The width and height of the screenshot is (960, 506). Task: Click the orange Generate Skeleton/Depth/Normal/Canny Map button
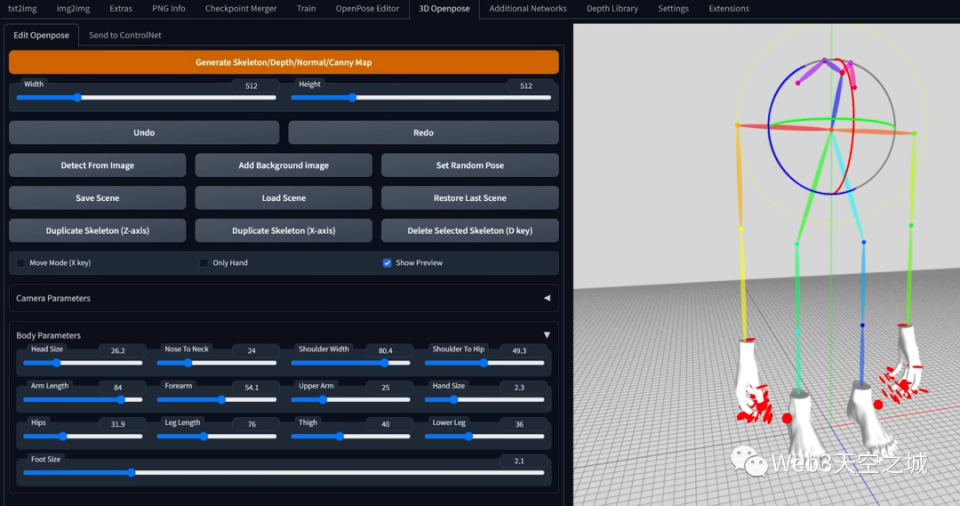pos(283,62)
